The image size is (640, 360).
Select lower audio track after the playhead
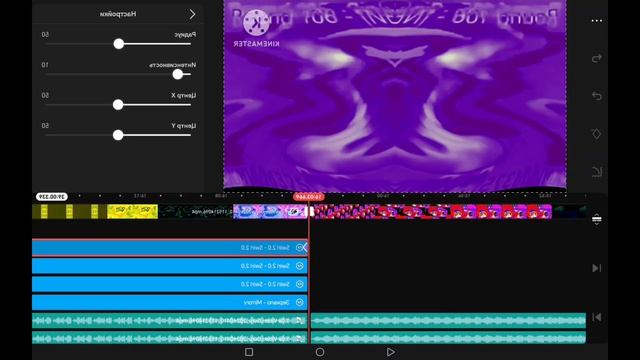tap(448, 338)
